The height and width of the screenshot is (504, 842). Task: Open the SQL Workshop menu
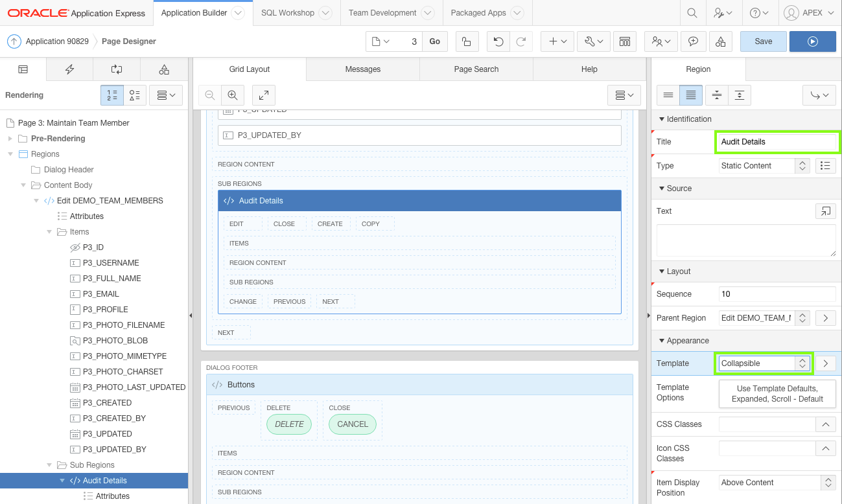pyautogui.click(x=288, y=12)
